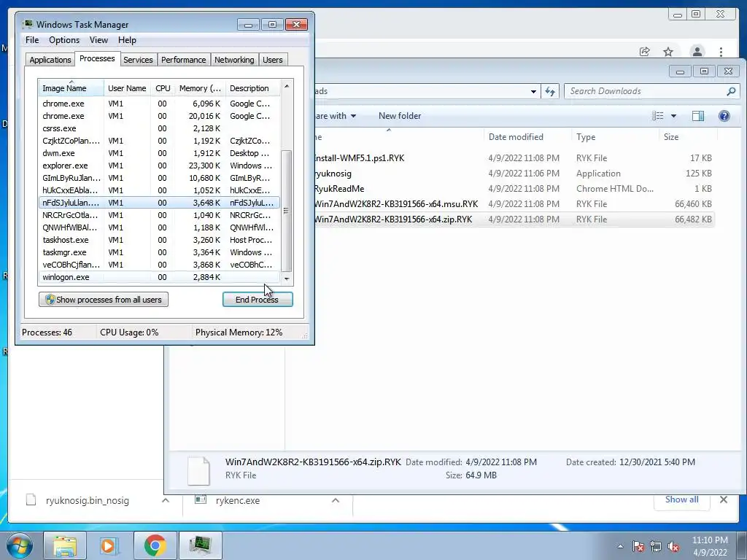The width and height of the screenshot is (747, 560).
Task: Bookmark the page using Chrome's star icon
Action: click(668, 52)
